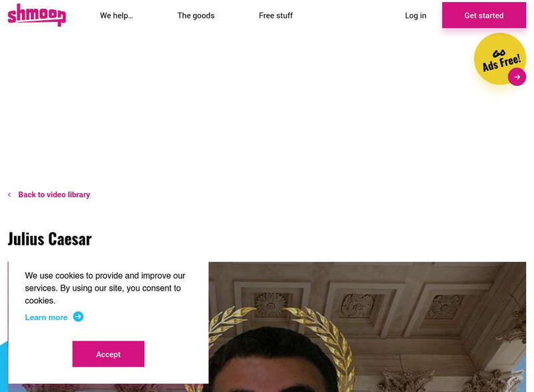Accept the cookie consent
534x392 pixels.
point(108,354)
